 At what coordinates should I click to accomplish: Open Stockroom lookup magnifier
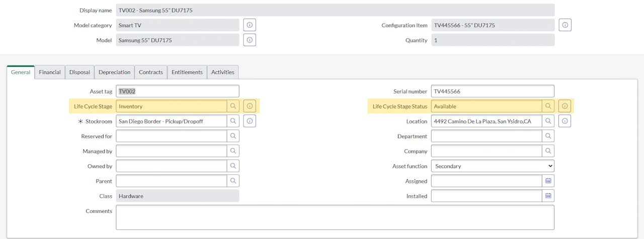click(233, 121)
